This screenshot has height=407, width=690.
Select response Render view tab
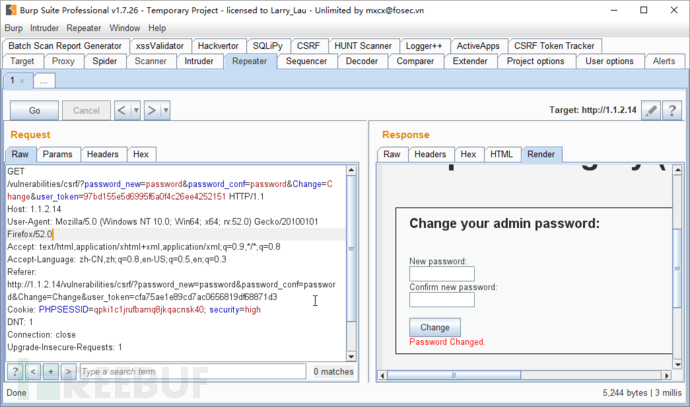tap(541, 154)
